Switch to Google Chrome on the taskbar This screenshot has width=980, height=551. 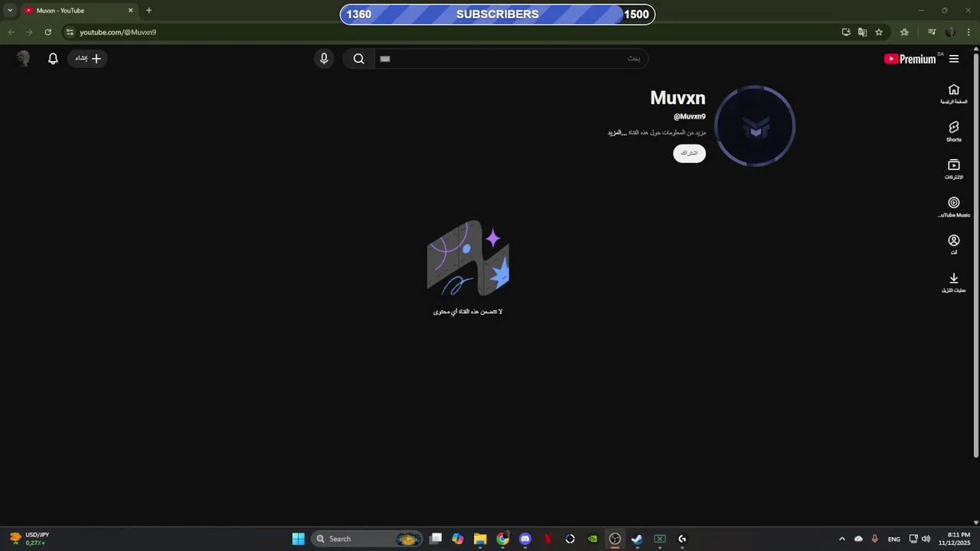point(502,539)
